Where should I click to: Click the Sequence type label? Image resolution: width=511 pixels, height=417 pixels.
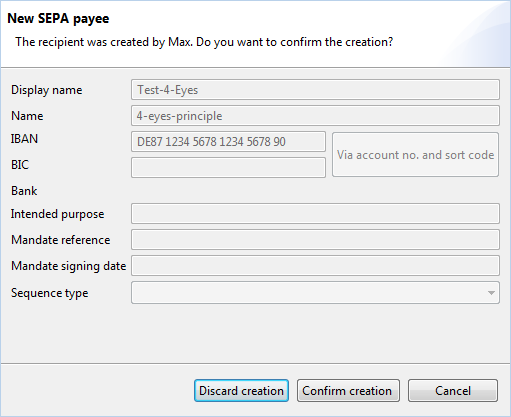pos(50,293)
